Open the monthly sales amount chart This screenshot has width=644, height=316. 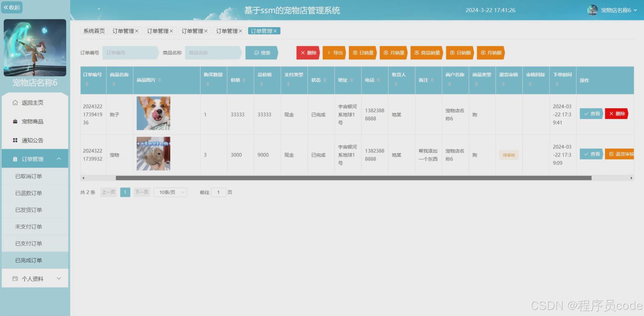pyautogui.click(x=491, y=53)
